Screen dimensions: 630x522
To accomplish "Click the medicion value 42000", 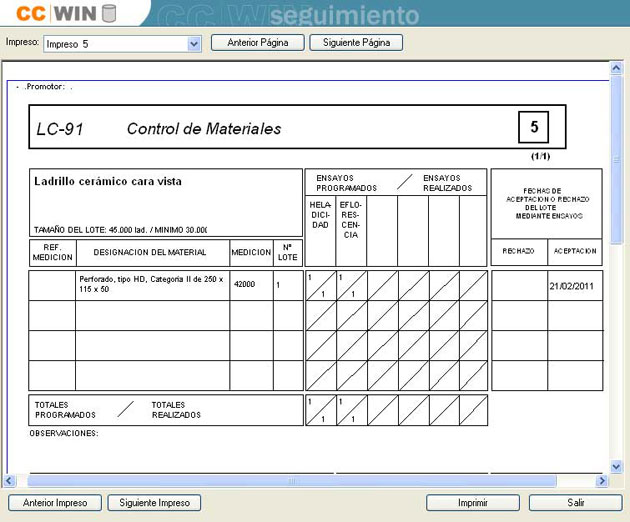I will (245, 284).
